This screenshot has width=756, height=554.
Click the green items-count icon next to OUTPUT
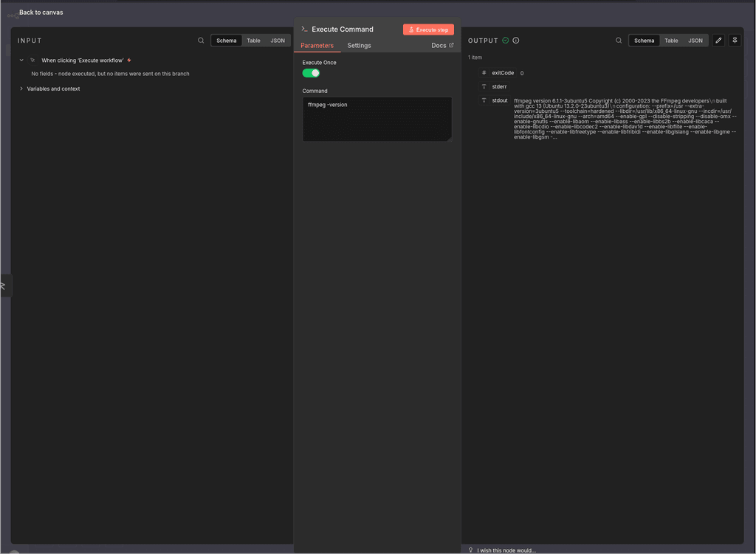coord(506,41)
